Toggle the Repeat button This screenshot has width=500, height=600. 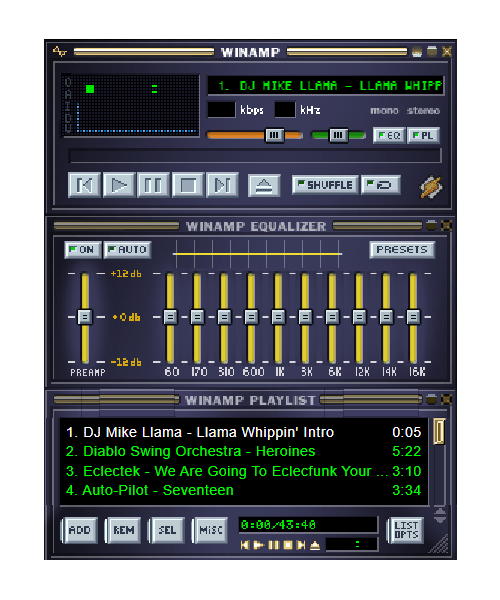381,185
